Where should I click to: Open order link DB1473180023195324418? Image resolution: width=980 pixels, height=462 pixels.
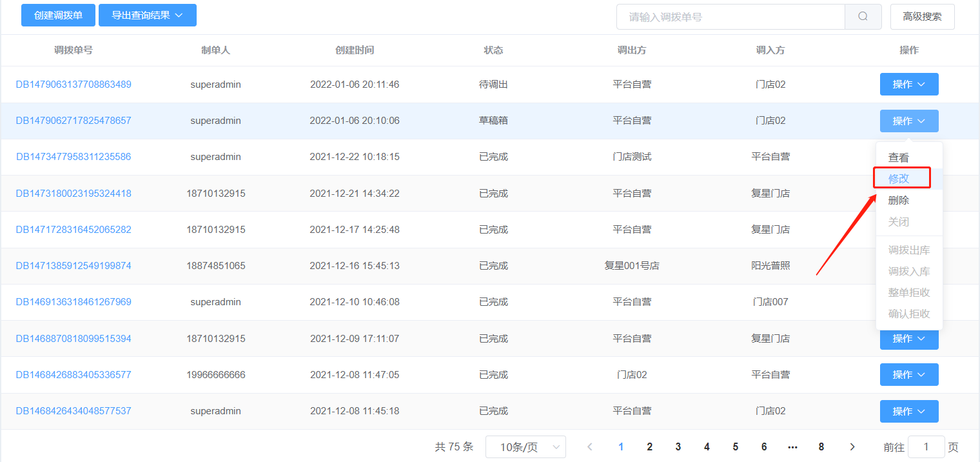coord(73,194)
